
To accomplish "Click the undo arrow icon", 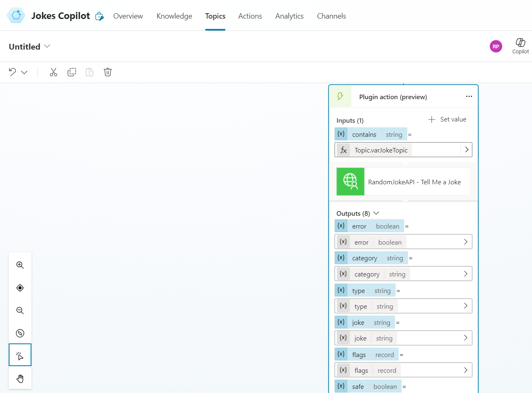I will (12, 72).
